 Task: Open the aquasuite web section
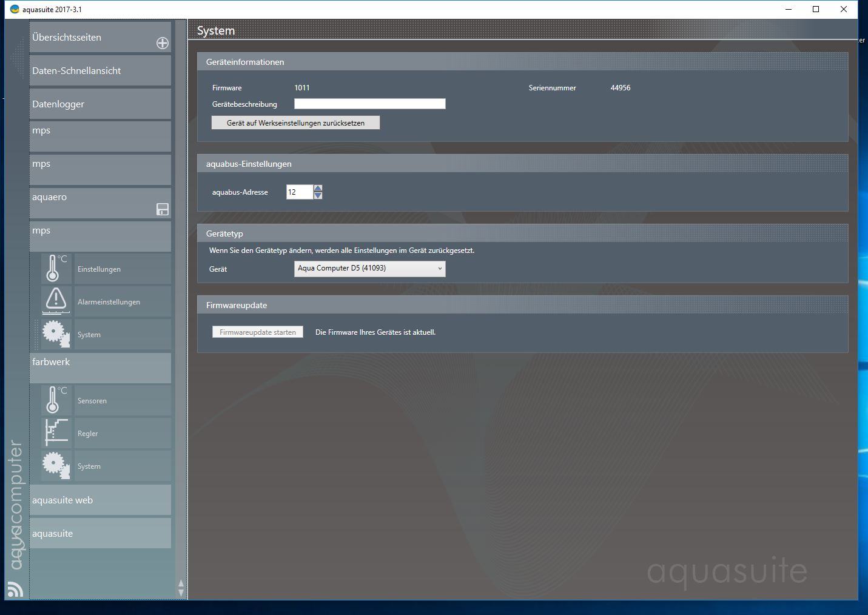pyautogui.click(x=100, y=500)
